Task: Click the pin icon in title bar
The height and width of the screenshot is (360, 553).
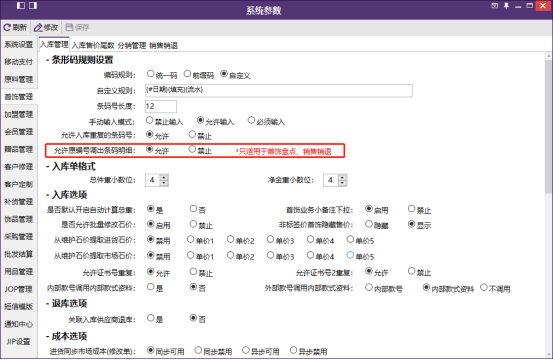Action: tap(506, 6)
